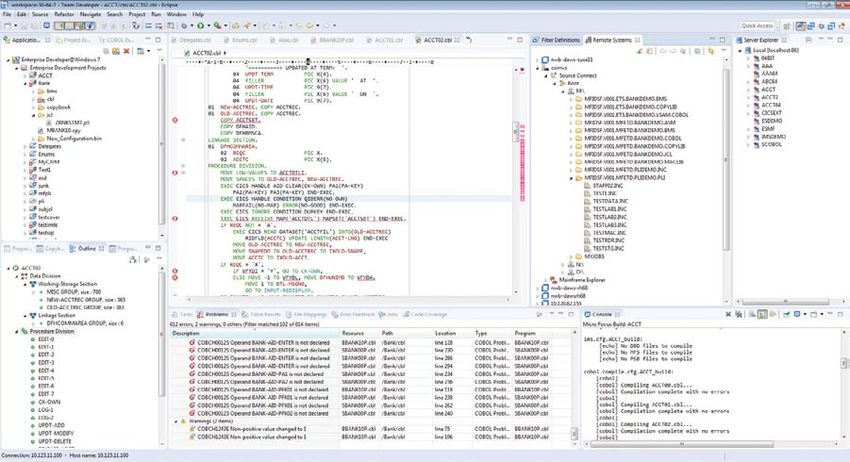
Task: Collapse Source Connect node in Remote Systems
Action: click(x=546, y=75)
